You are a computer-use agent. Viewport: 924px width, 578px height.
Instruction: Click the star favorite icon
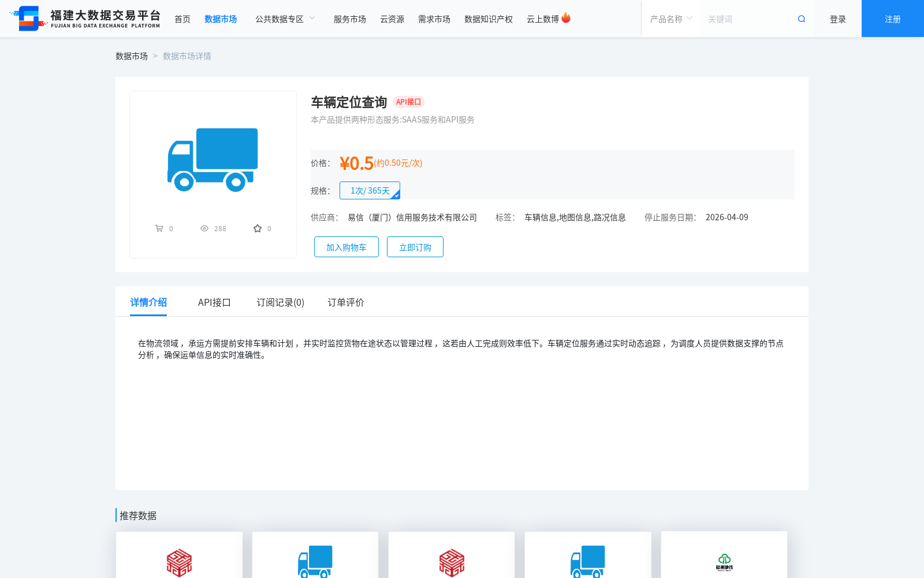point(258,228)
